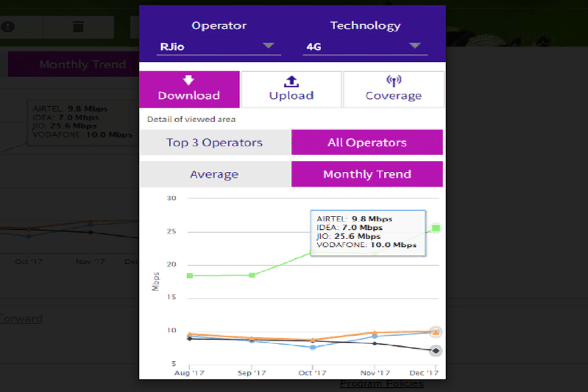The height and width of the screenshot is (392, 588).
Task: Open the Forward link in background
Action: pos(21,319)
